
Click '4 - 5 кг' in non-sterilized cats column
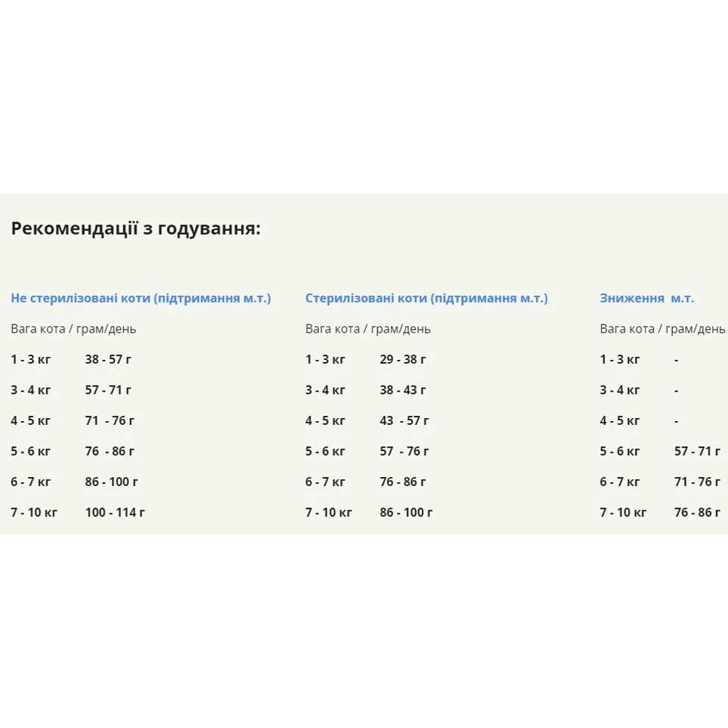[30, 421]
